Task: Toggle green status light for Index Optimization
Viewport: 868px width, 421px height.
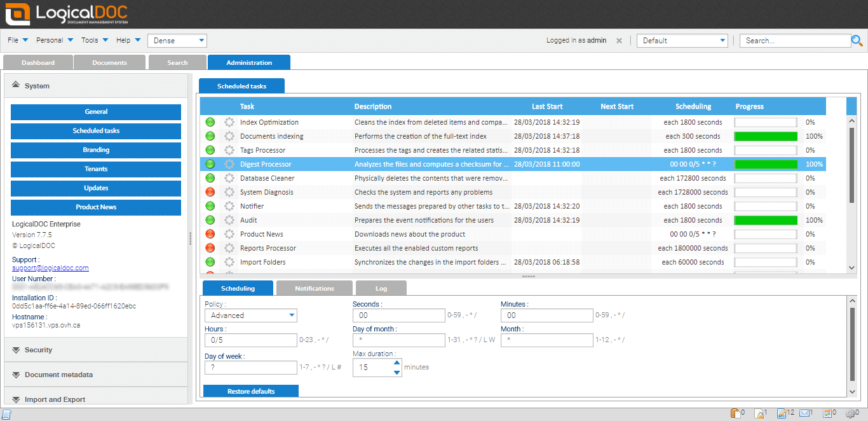Action: click(210, 122)
